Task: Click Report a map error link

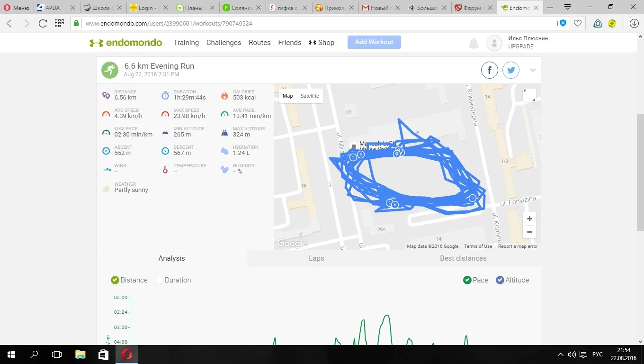Action: (x=518, y=246)
